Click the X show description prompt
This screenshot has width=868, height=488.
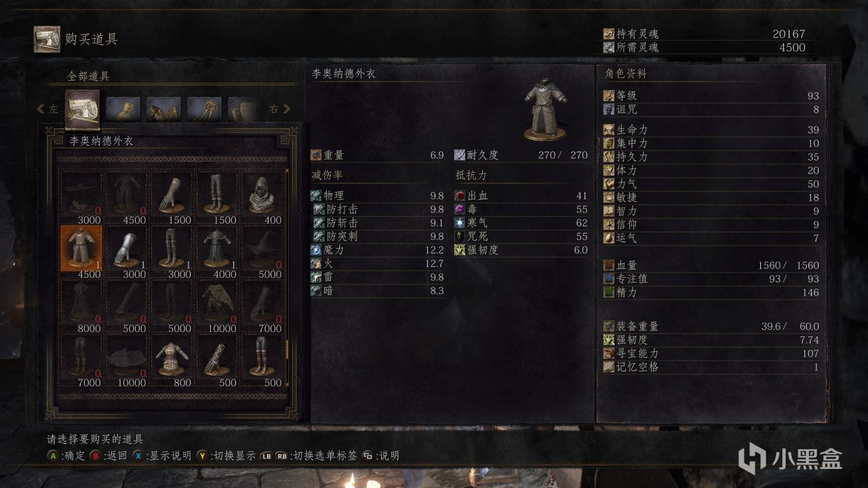click(162, 455)
